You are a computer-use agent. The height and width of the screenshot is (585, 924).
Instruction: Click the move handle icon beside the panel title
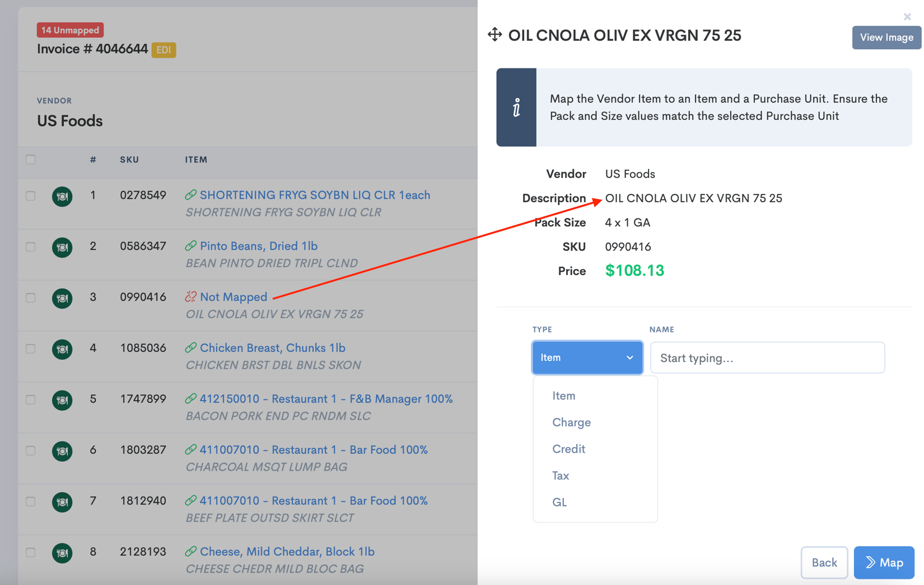494,35
